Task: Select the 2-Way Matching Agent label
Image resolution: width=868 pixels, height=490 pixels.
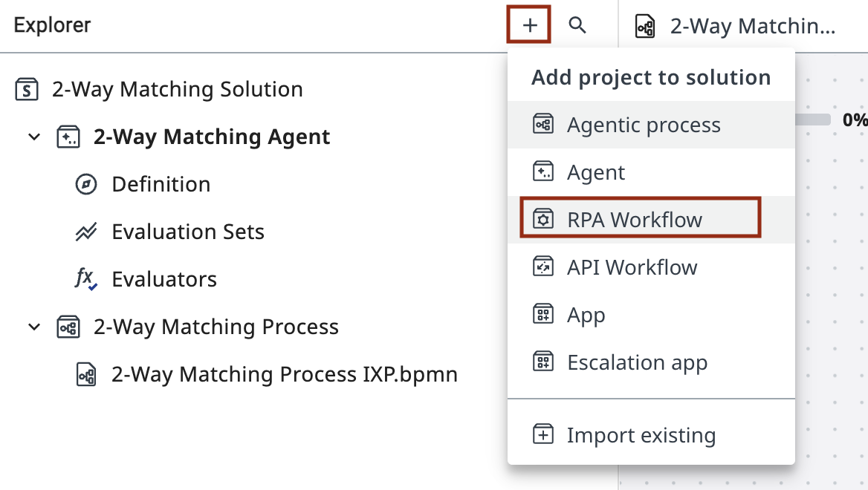Action: tap(212, 137)
